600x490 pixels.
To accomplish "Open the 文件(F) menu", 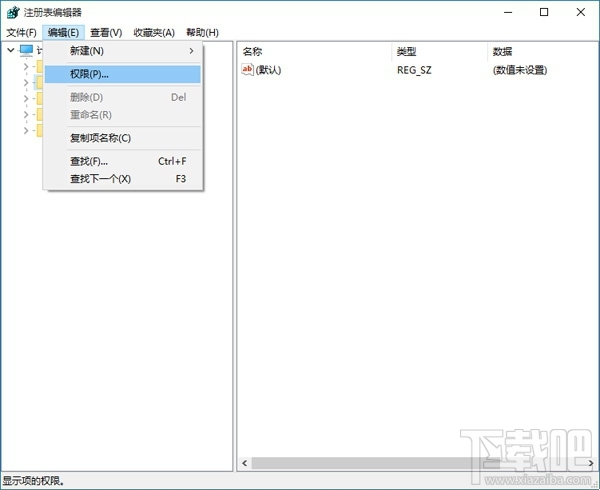I will 21,33.
